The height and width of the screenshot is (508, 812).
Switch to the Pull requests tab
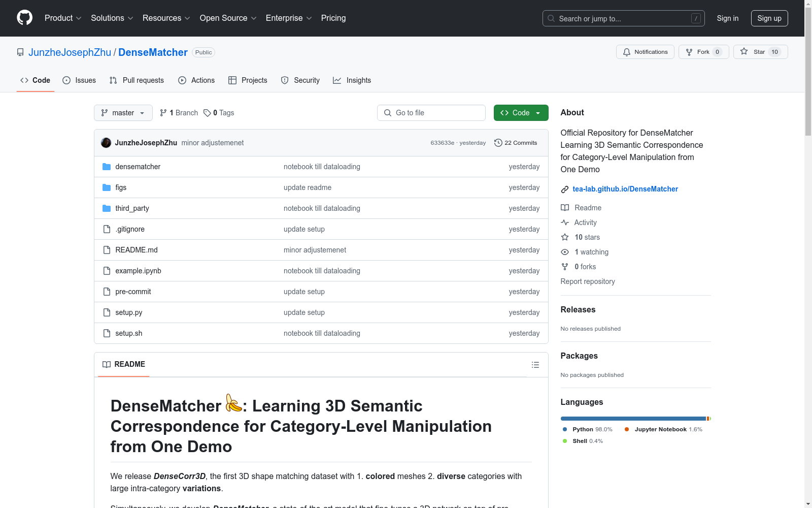point(137,80)
